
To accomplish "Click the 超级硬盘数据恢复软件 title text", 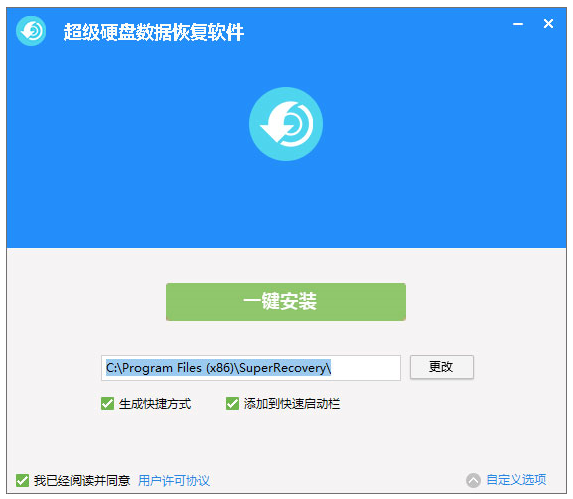I will [x=154, y=32].
